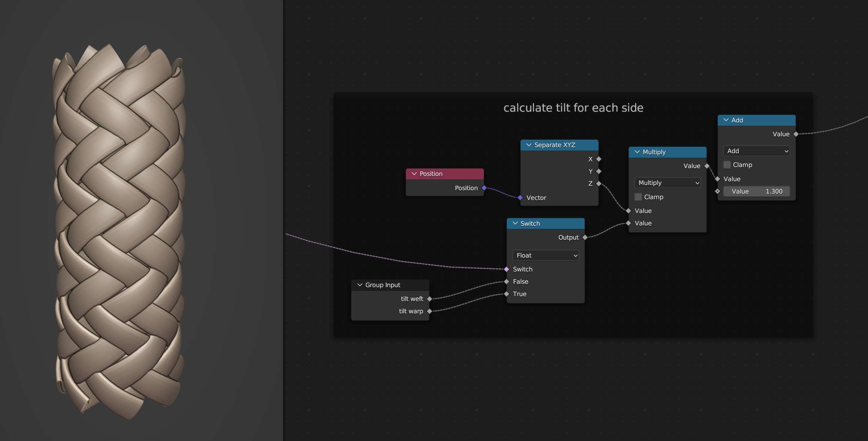
Task: Select the Switch node header
Action: tap(546, 223)
